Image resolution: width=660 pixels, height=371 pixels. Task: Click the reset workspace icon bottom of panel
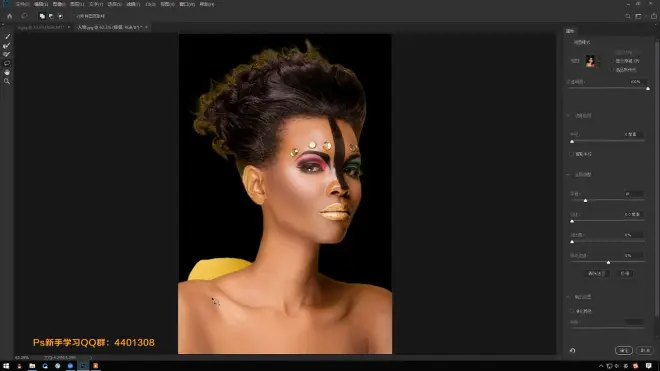click(572, 350)
